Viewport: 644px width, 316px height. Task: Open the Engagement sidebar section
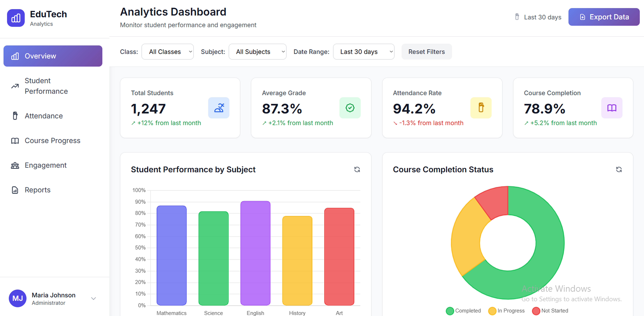pos(46,165)
